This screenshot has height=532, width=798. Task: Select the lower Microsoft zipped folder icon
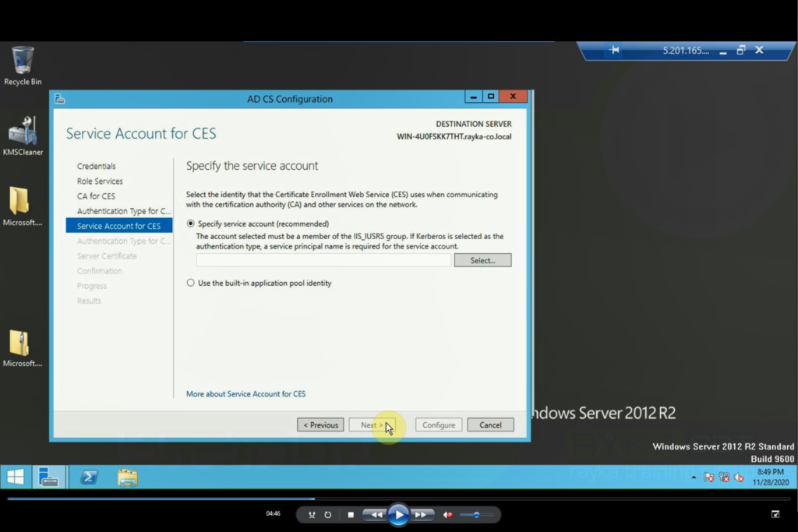pyautogui.click(x=23, y=348)
